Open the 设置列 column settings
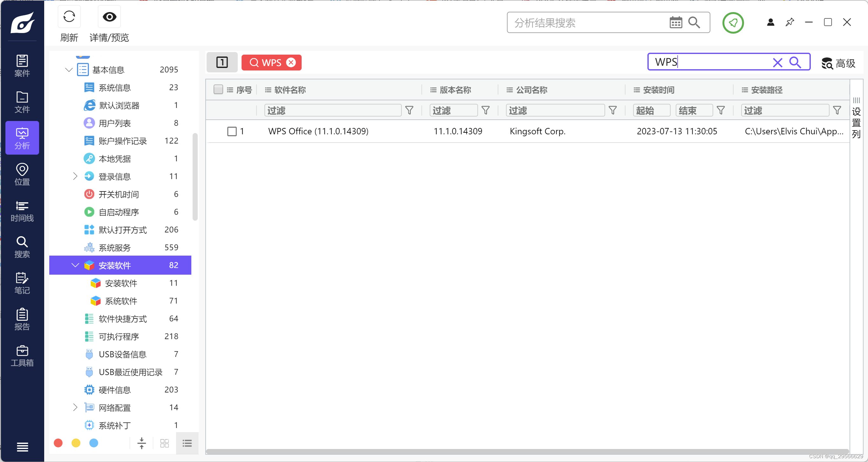 856,118
